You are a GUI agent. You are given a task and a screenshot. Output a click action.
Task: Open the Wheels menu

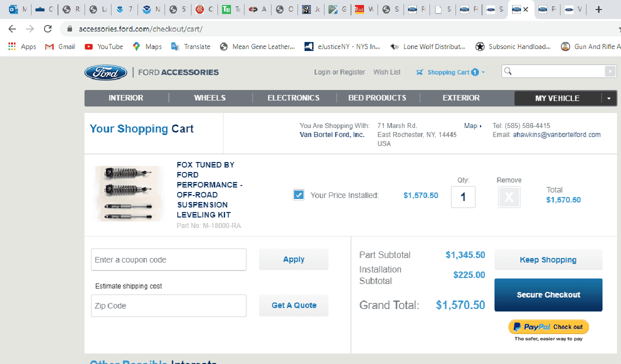pyautogui.click(x=210, y=98)
